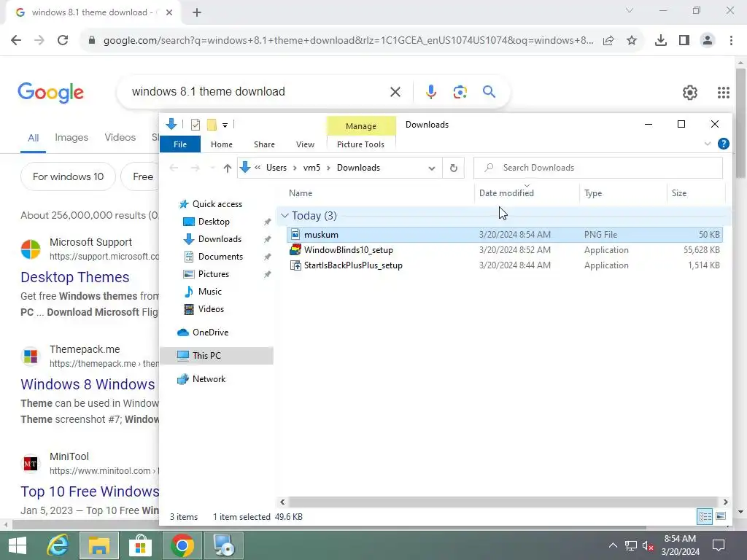Reload the Chrome page
Screen dimensions: 747x560
coord(63,40)
